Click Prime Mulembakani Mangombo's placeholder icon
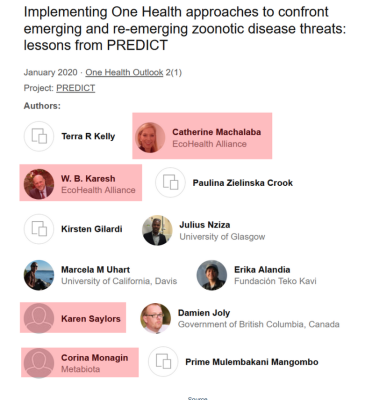The width and height of the screenshot is (365, 400). click(x=163, y=362)
